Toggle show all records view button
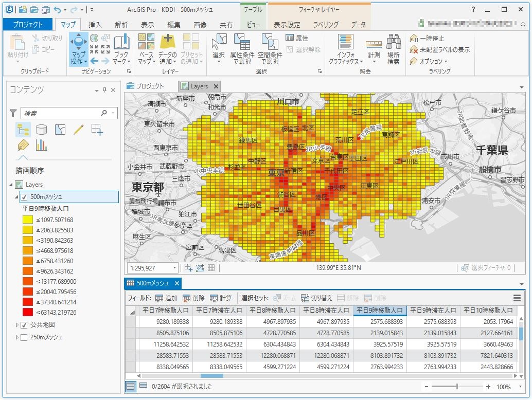 (130, 386)
